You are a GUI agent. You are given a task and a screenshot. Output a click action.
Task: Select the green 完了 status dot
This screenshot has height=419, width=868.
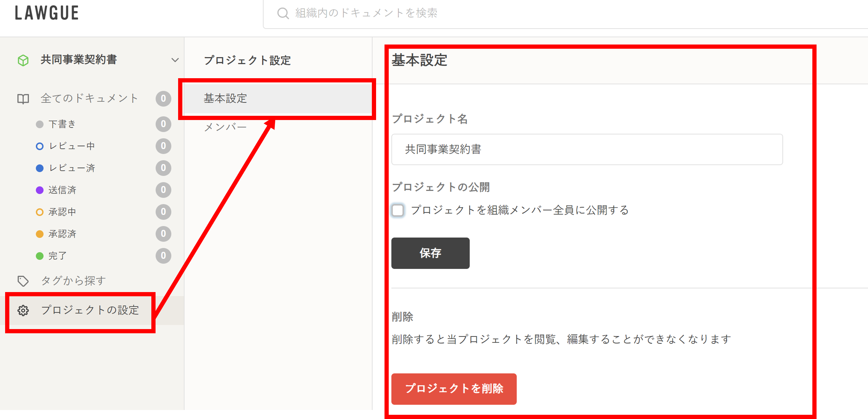40,256
